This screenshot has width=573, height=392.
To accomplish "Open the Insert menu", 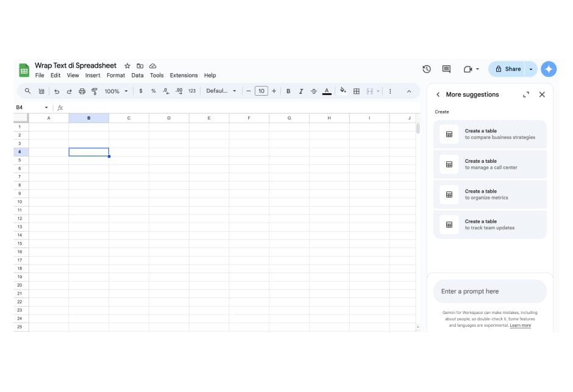I will pyautogui.click(x=93, y=75).
